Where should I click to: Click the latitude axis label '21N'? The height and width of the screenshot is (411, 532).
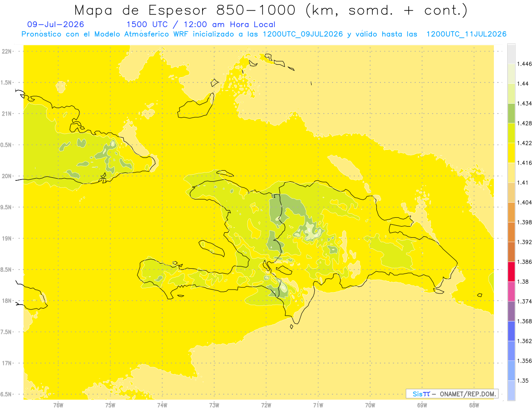(7, 114)
